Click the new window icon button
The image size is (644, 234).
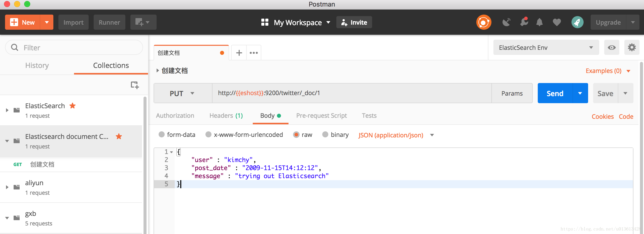pos(143,22)
